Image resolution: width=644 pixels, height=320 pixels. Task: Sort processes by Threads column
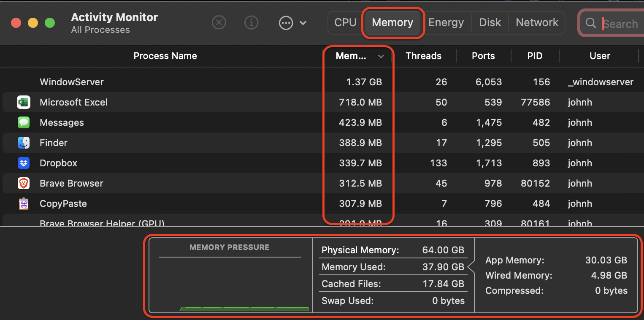click(x=423, y=56)
